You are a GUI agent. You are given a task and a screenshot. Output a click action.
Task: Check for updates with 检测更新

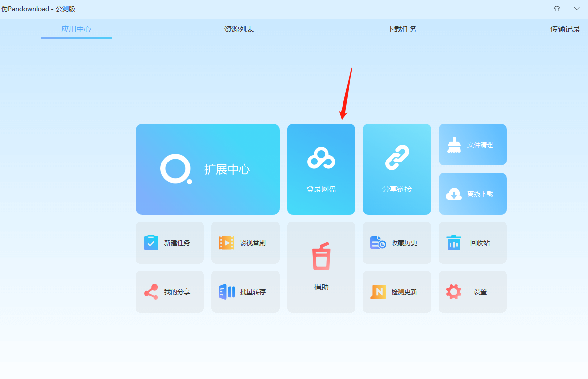click(x=396, y=292)
